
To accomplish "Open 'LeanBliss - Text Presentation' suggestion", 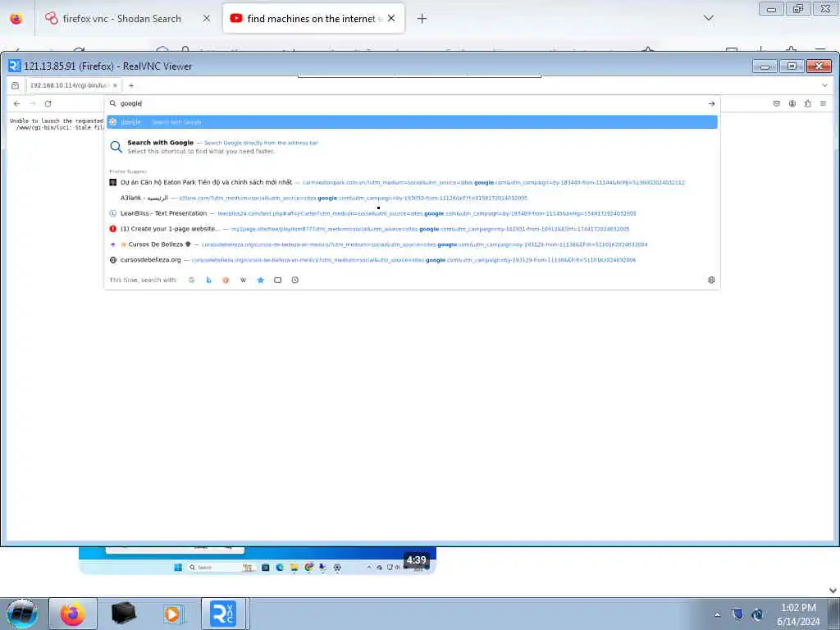I will coord(412,213).
